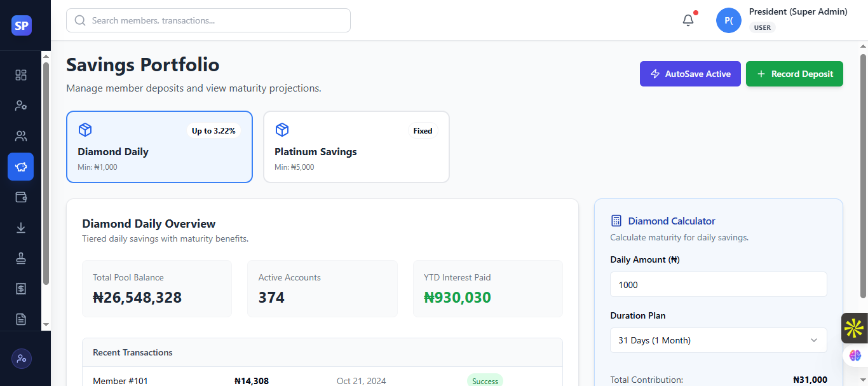868x386 pixels.
Task: Select the Platinum Savings plan card
Action: (356, 147)
